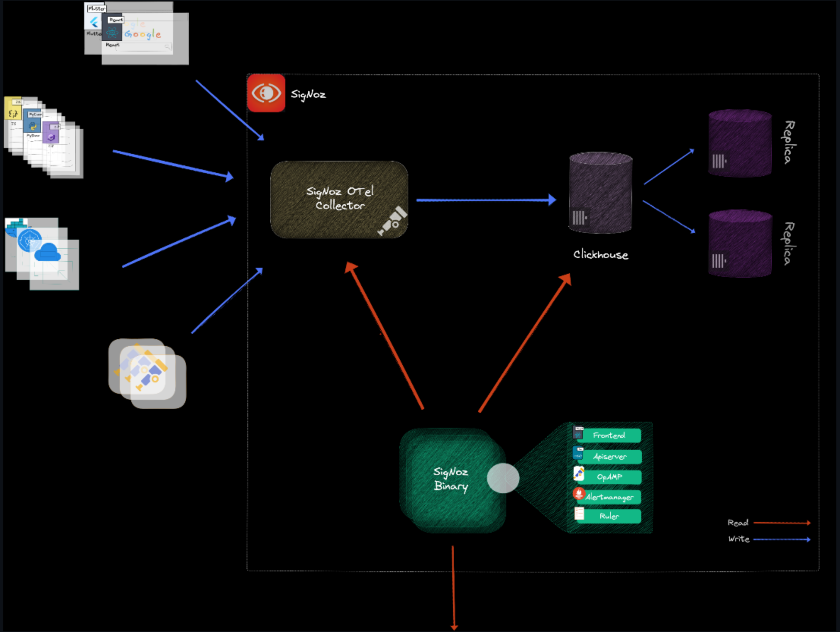The image size is (840, 632).
Task: Click the upper Replica database cylinder
Action: 740,143
